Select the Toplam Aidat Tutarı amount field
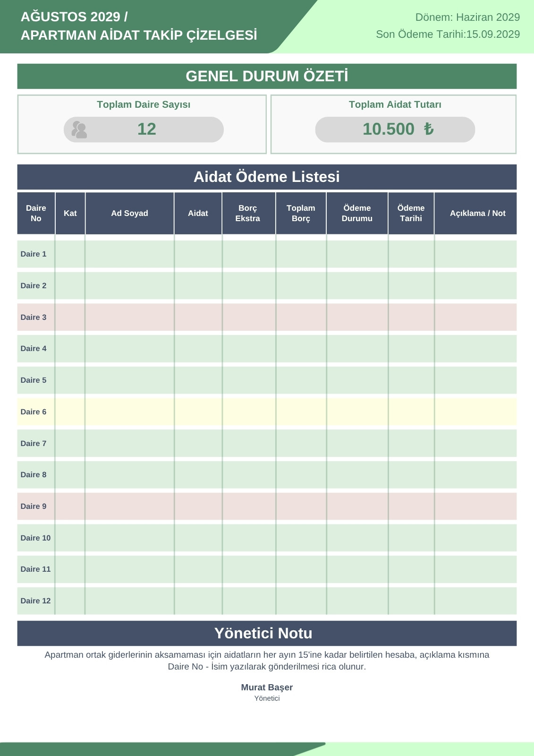 (x=395, y=129)
